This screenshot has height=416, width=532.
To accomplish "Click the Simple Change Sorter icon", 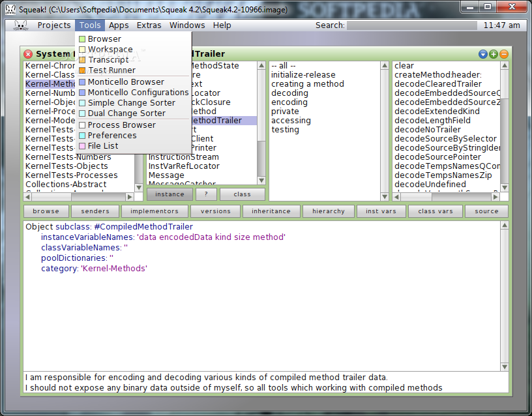I will [82, 103].
